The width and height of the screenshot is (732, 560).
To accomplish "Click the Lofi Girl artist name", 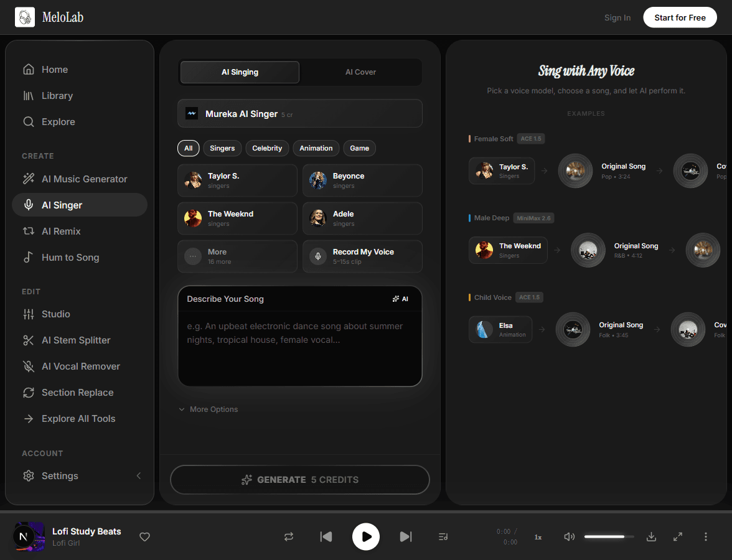I will point(66,543).
